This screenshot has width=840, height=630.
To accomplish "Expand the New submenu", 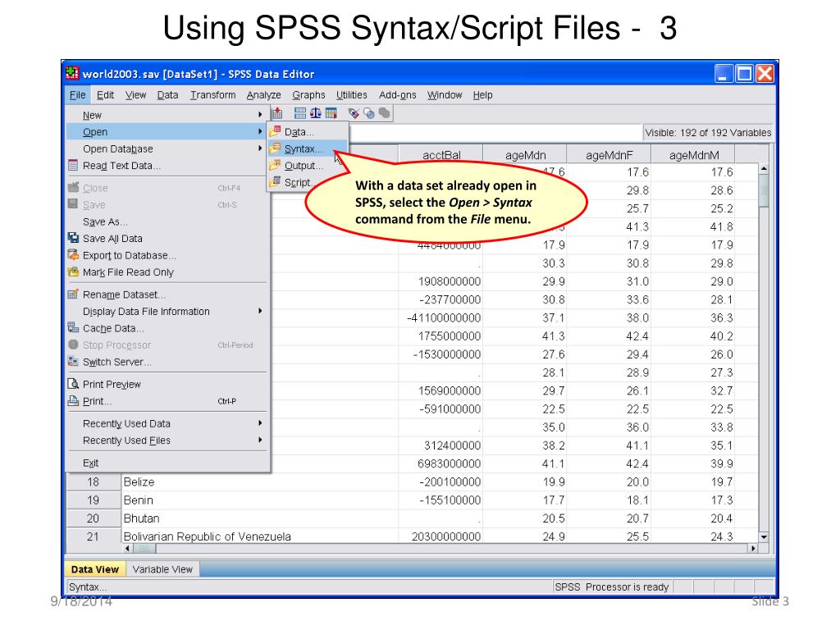I will pos(167,115).
